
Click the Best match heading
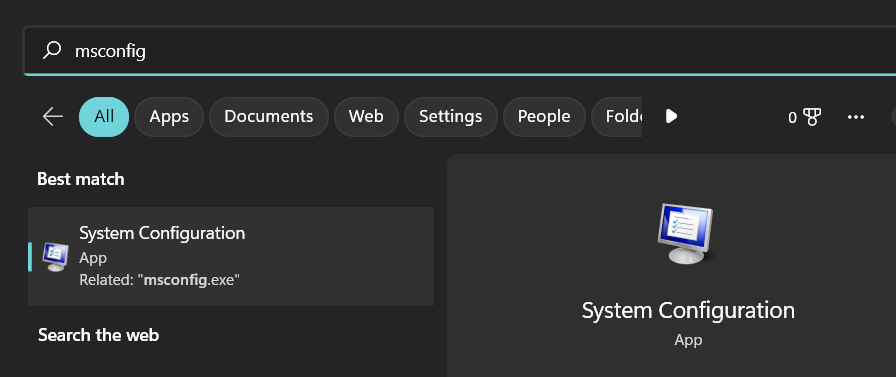coord(81,179)
